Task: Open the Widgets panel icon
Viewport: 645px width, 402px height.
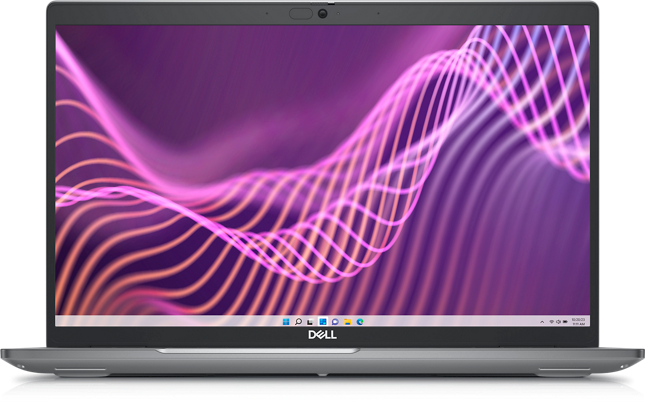Action: (323, 322)
